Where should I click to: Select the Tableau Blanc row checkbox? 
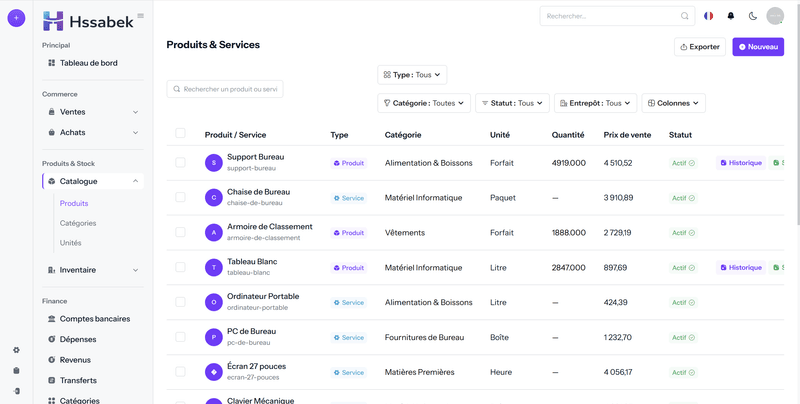pyautogui.click(x=180, y=267)
